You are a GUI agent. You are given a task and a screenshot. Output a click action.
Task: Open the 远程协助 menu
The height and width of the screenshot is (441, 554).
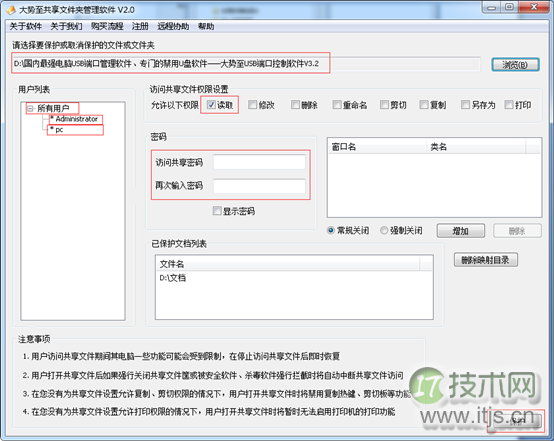tap(173, 26)
